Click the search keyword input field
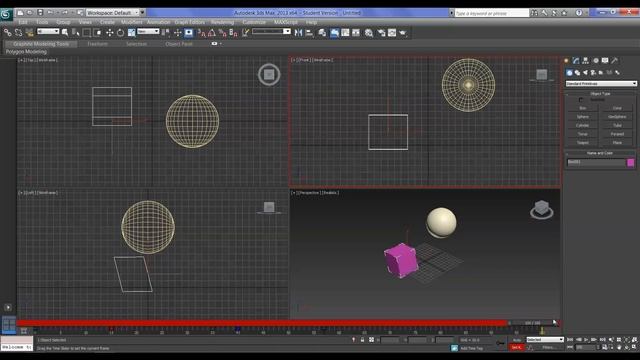The width and height of the screenshot is (640, 360). pos(491,13)
